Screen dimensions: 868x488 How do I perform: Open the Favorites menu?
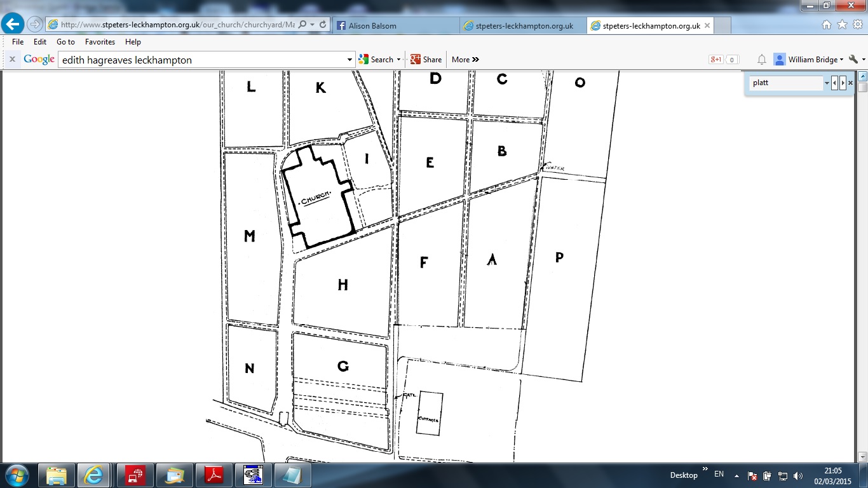pos(100,42)
